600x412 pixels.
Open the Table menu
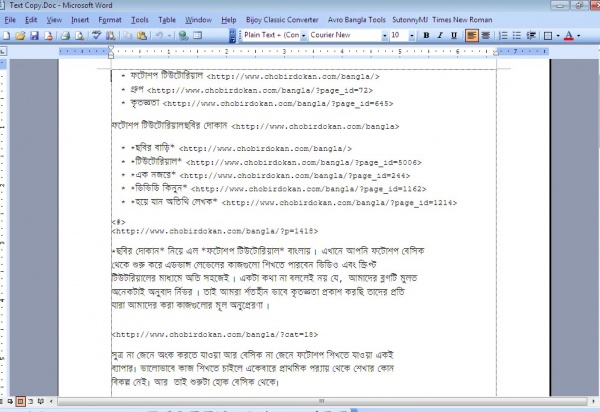[x=167, y=20]
